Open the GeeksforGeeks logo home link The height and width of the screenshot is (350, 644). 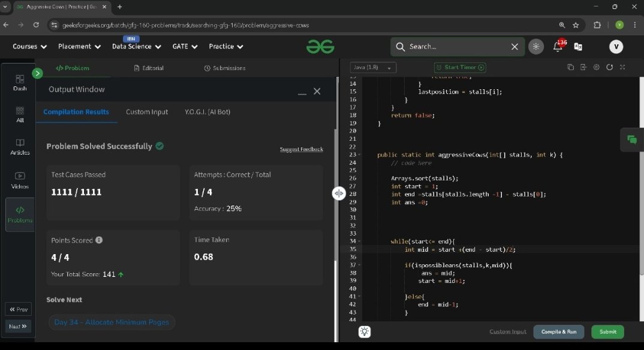(320, 47)
